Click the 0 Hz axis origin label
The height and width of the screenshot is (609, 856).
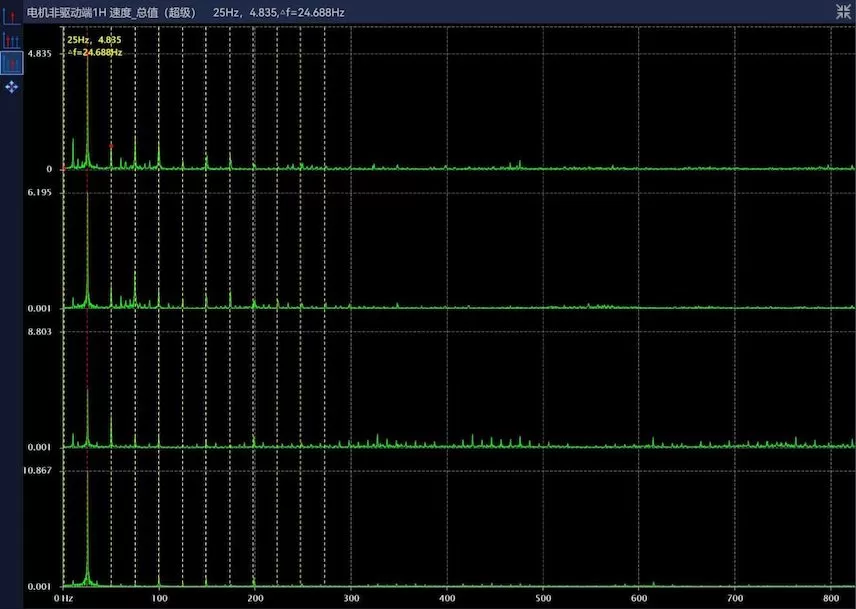63,598
